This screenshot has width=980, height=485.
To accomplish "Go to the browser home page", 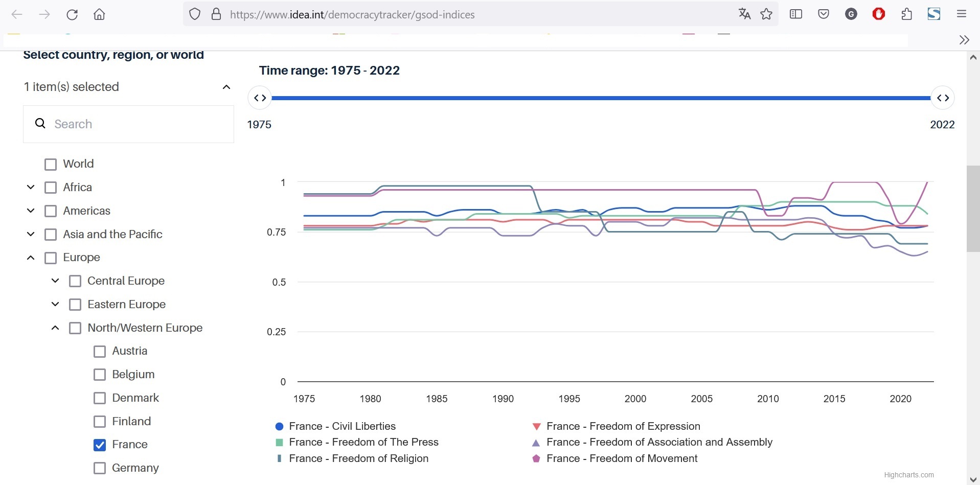I will [x=99, y=14].
